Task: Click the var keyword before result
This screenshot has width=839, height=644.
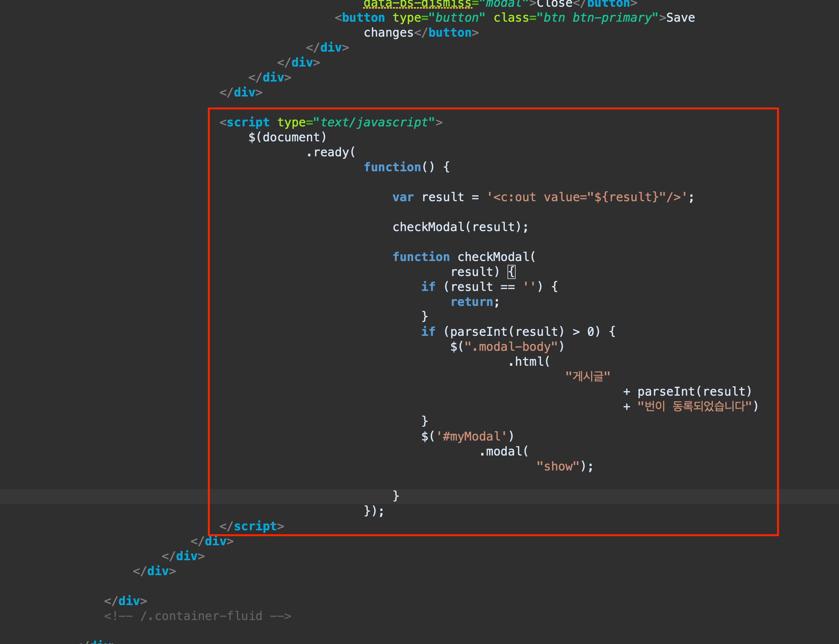Action: point(403,197)
